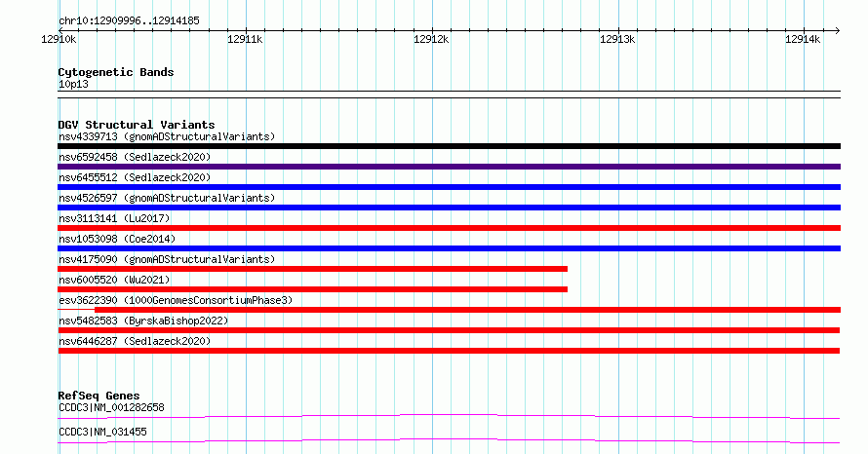Click the 12913k ruler tick label
868x454 pixels.
[617, 39]
